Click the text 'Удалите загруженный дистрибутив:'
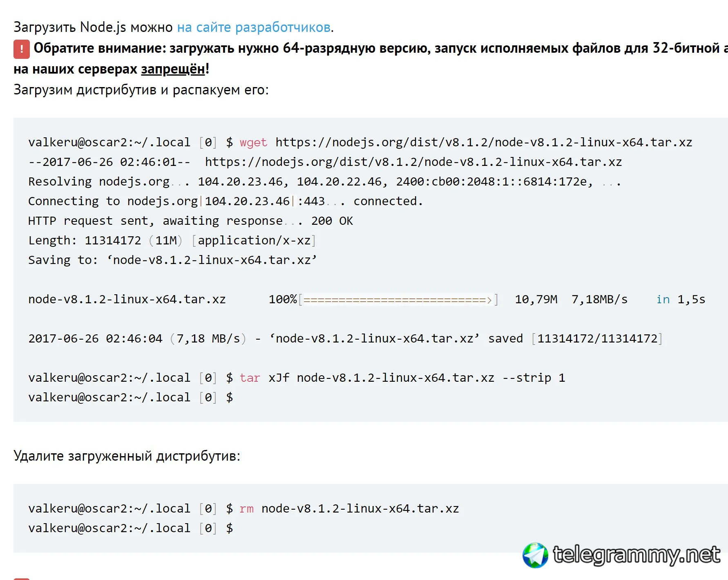This screenshot has width=728, height=580. [127, 456]
